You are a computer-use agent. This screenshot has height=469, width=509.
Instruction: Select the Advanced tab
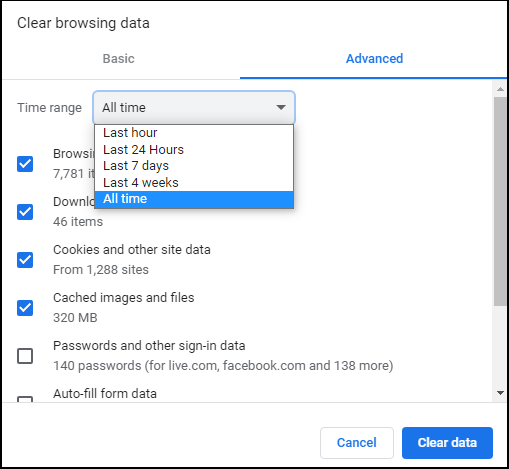(x=374, y=59)
